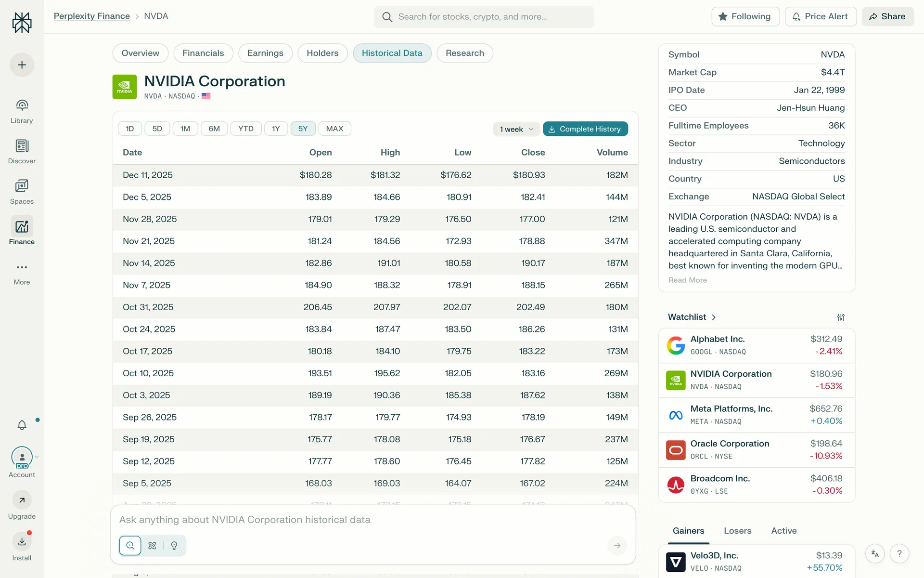The height and width of the screenshot is (578, 924).
Task: Download Complete History button
Action: (x=585, y=129)
